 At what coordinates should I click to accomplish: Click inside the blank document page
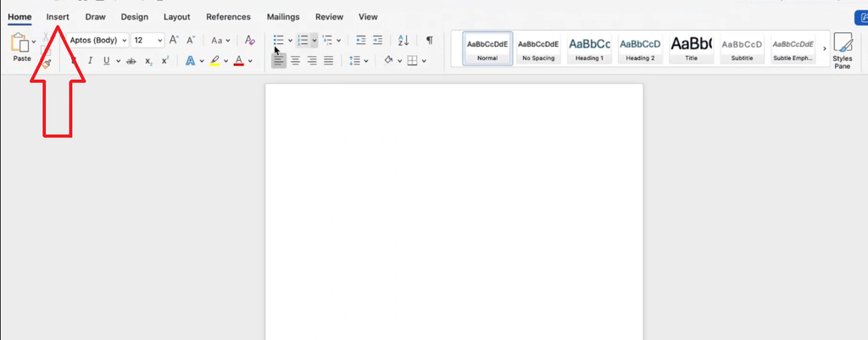click(x=454, y=211)
